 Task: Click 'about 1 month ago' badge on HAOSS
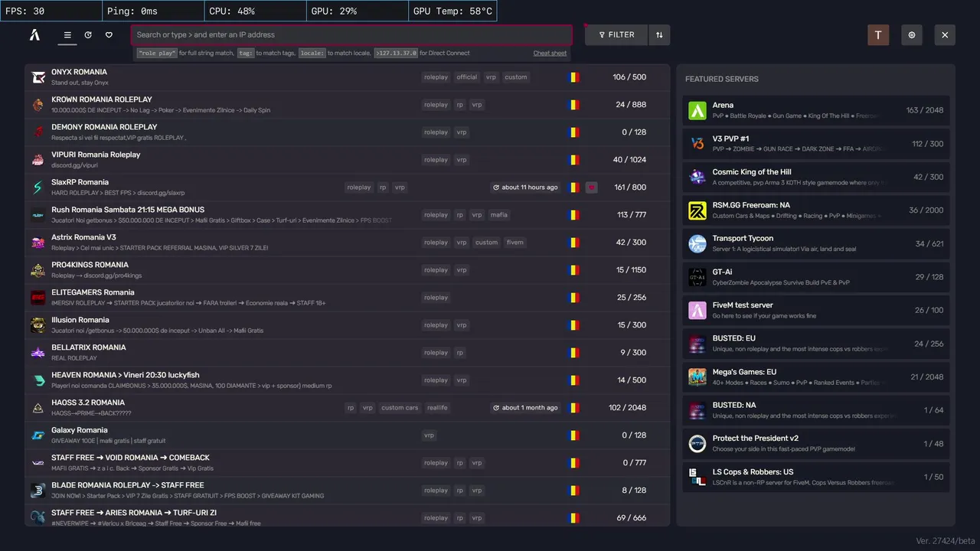pyautogui.click(x=525, y=408)
